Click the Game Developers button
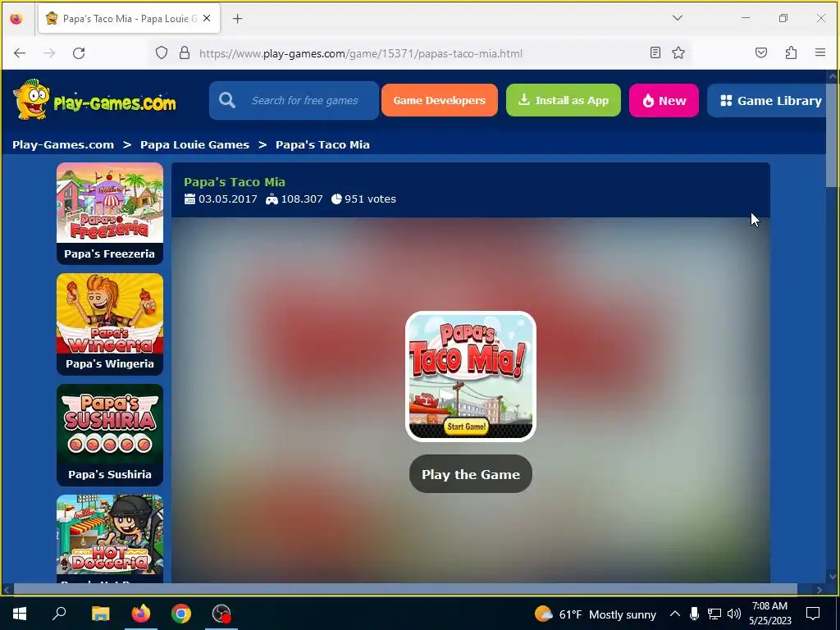The image size is (840, 630). 440,100
